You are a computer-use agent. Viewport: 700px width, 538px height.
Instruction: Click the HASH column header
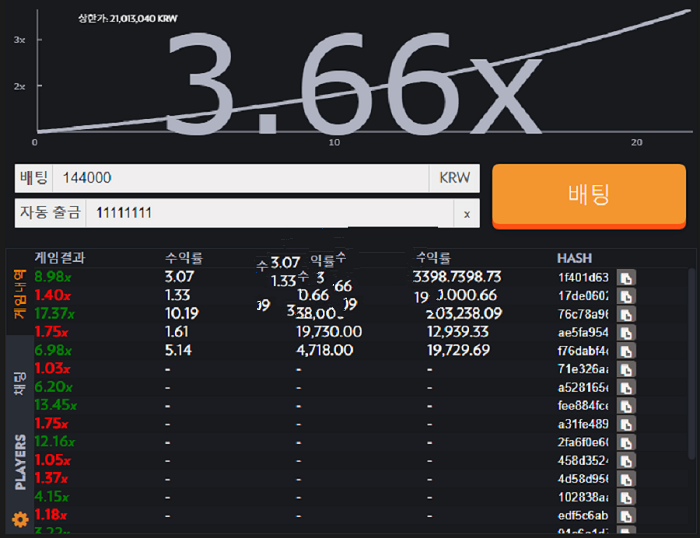coord(575,258)
